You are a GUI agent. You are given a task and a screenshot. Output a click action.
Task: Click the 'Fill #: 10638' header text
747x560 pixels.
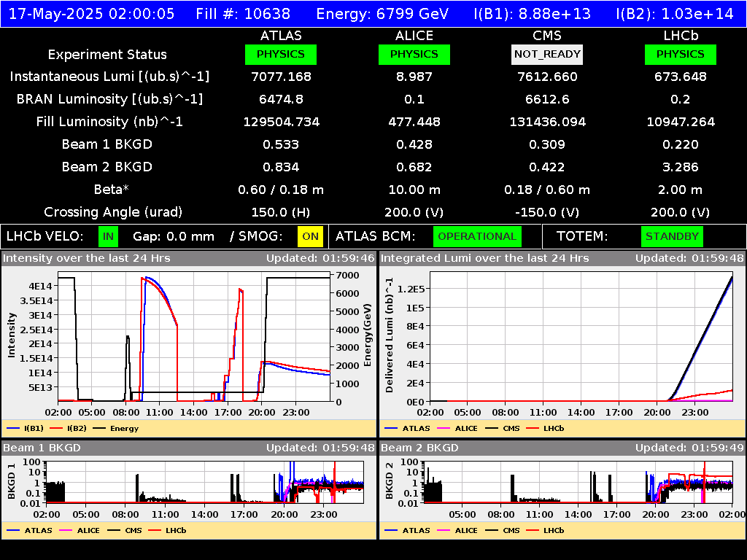(x=243, y=14)
